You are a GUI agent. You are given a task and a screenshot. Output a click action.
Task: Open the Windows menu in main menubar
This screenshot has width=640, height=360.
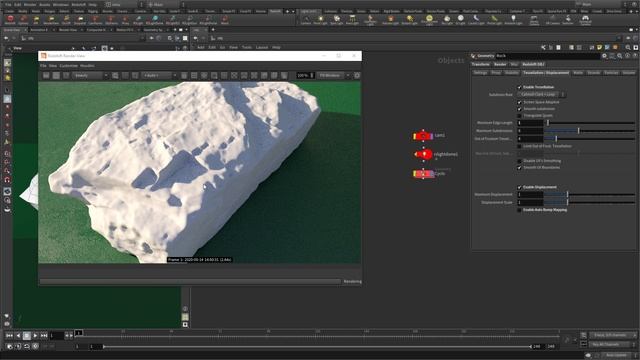(x=60, y=4)
